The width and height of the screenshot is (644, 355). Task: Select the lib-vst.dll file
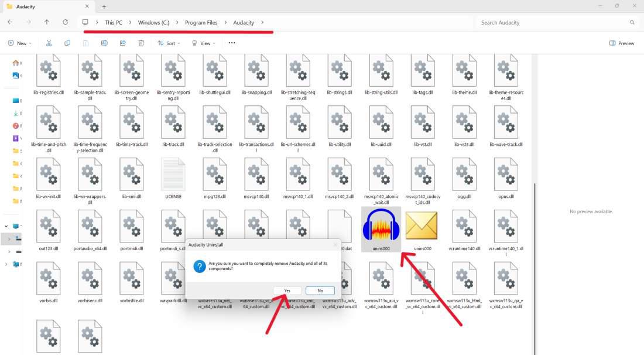pos(422,127)
